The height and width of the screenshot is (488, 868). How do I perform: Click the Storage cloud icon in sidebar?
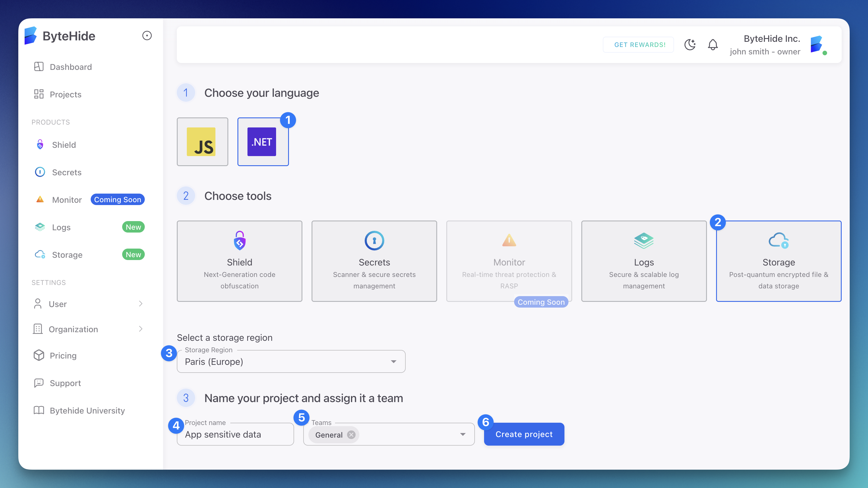point(40,255)
